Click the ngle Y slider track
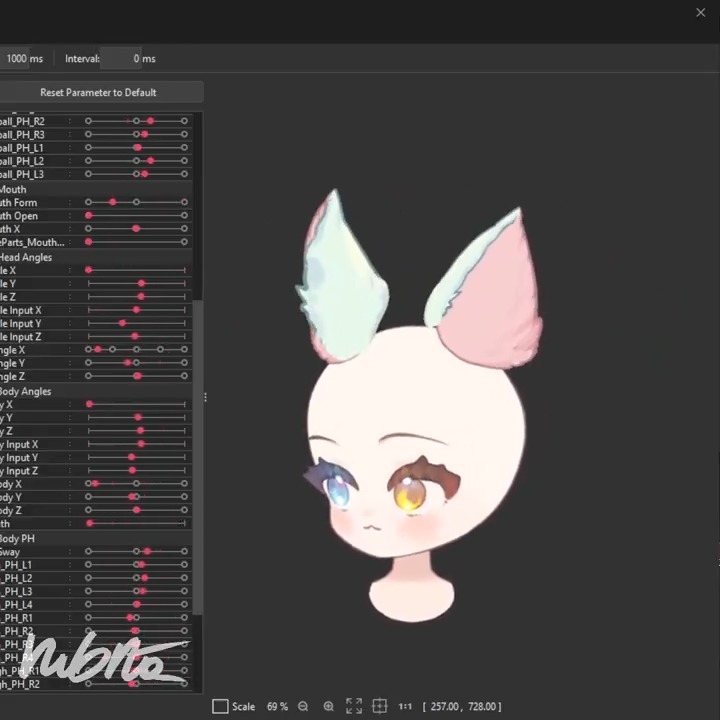The width and height of the screenshot is (720, 720). point(136,363)
